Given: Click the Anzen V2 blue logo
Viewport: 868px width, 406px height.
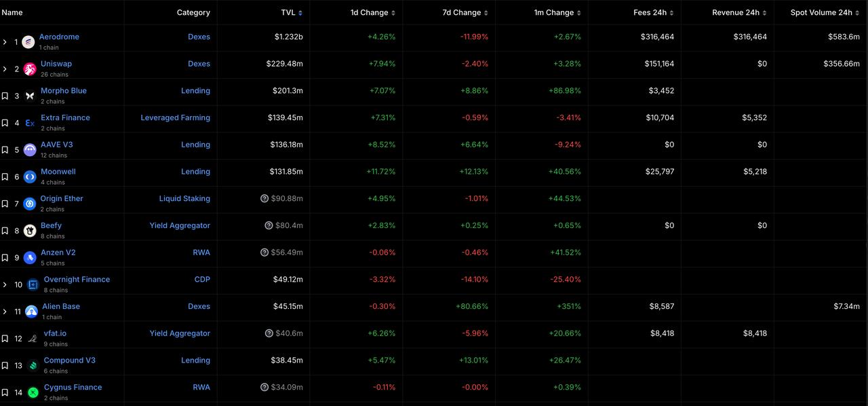Looking at the screenshot, I should [x=30, y=258].
